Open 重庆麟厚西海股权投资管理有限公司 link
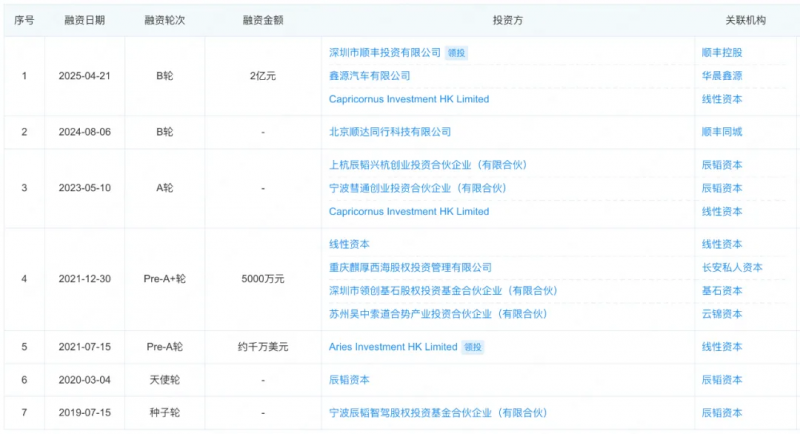The image size is (800, 434). [x=410, y=268]
